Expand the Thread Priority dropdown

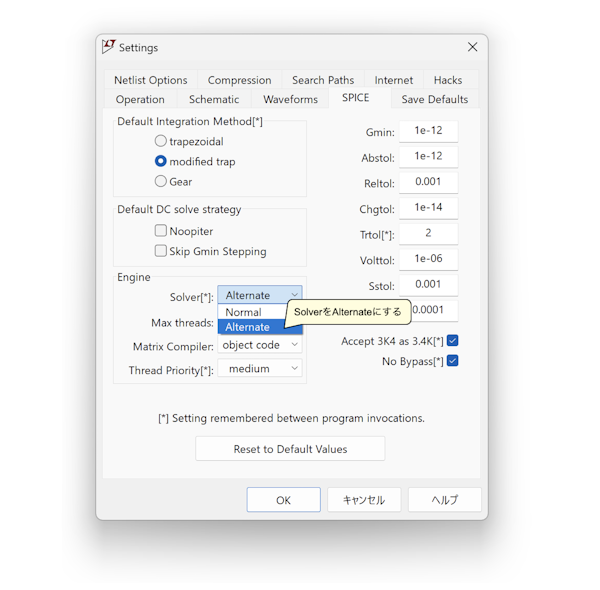(260, 369)
